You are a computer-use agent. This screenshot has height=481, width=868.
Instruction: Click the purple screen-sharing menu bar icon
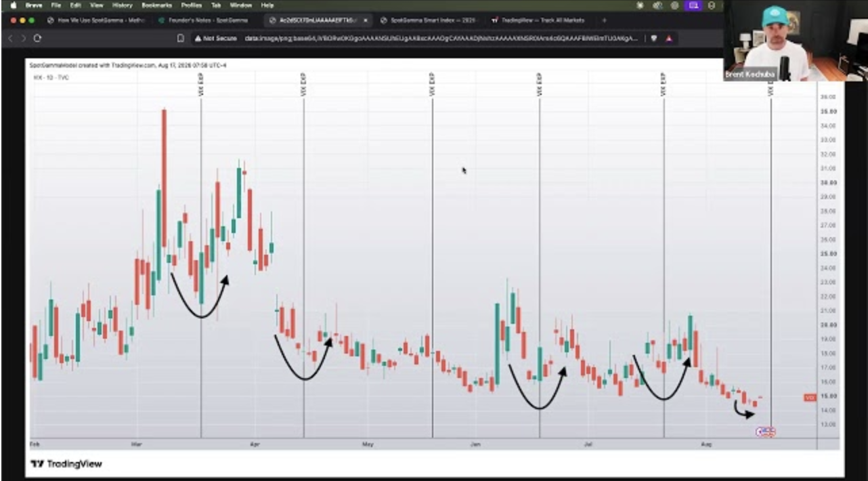(x=693, y=5)
